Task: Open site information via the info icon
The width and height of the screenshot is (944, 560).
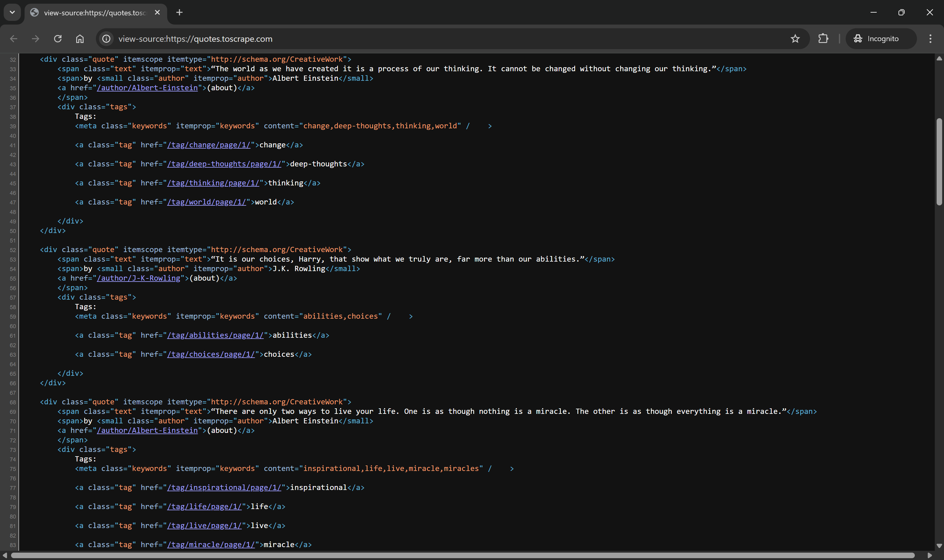Action: (x=106, y=38)
